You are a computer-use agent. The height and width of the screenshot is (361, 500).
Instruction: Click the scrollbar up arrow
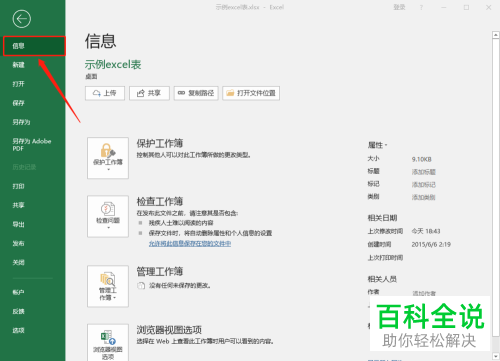pos(496,35)
